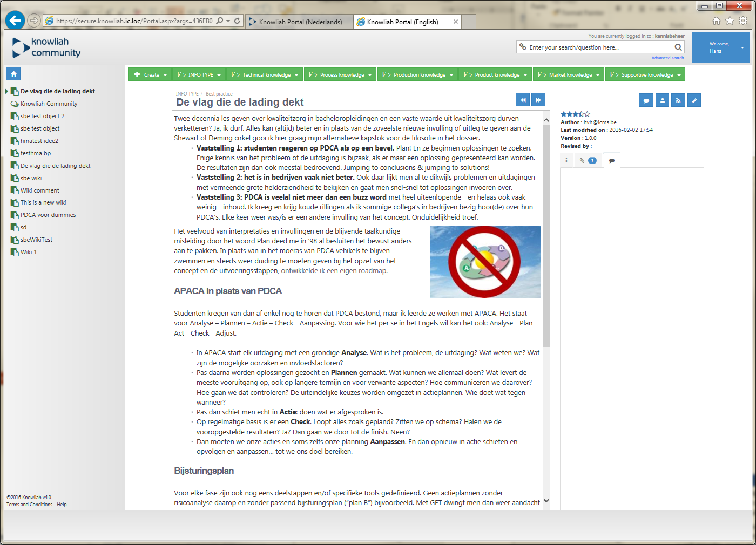The height and width of the screenshot is (545, 756).
Task: Edit the article with pencil icon
Action: 694,100
